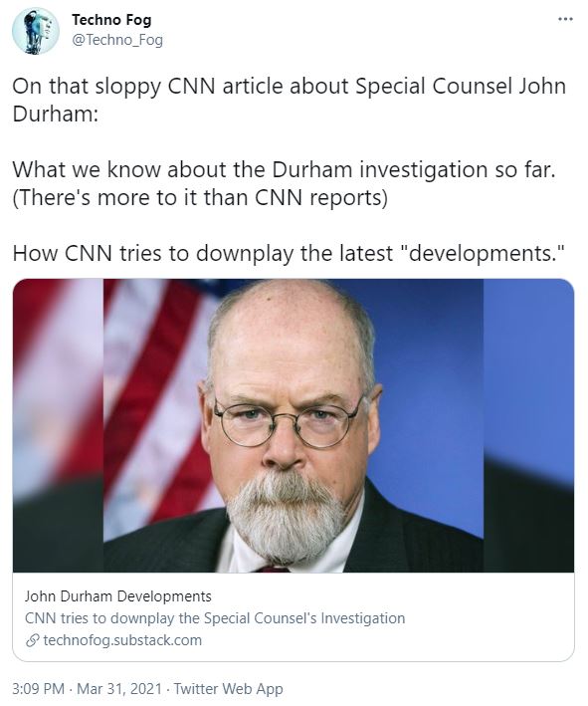
Task: Click the chain link icon beside technofog.substack.com
Action: coord(32,640)
